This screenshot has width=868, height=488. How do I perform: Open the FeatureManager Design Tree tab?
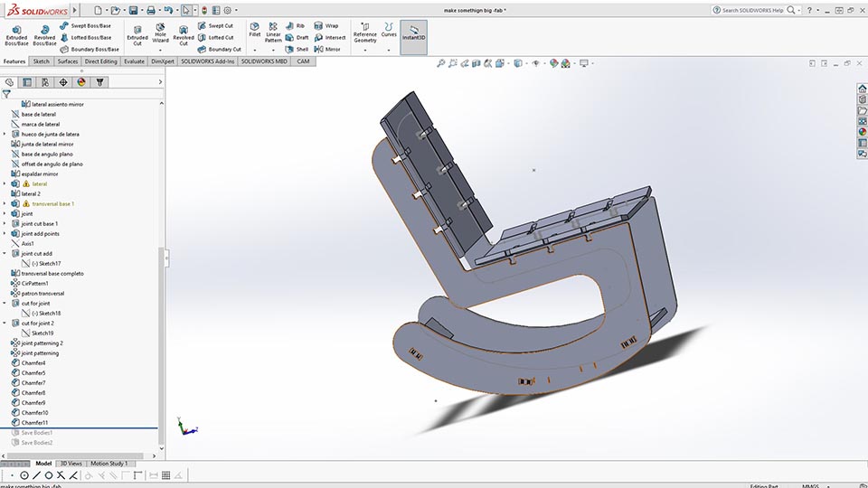click(9, 82)
